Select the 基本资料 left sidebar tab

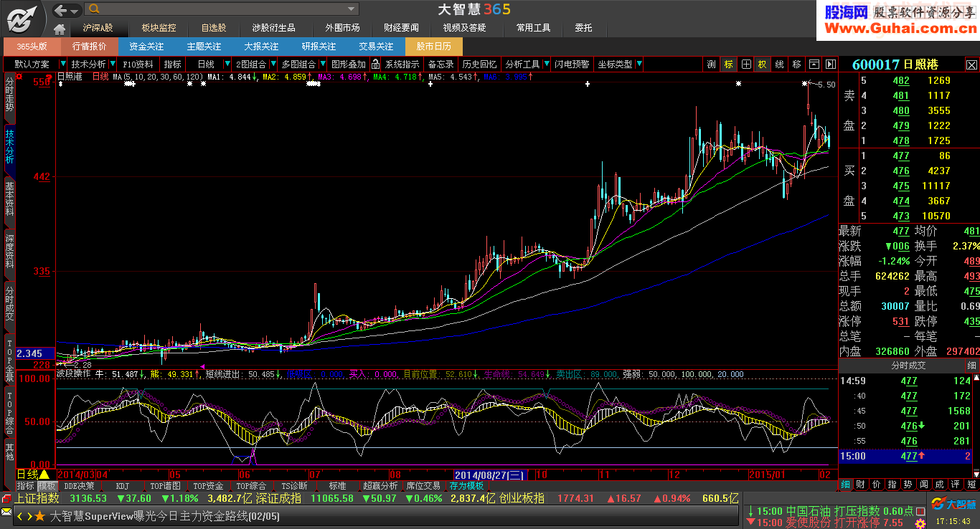coord(9,199)
